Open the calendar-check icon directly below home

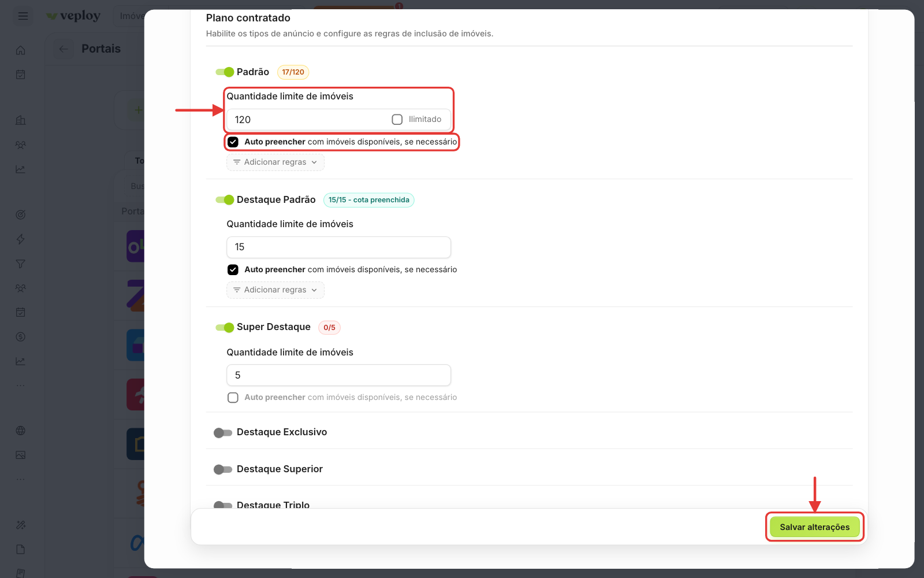point(21,75)
